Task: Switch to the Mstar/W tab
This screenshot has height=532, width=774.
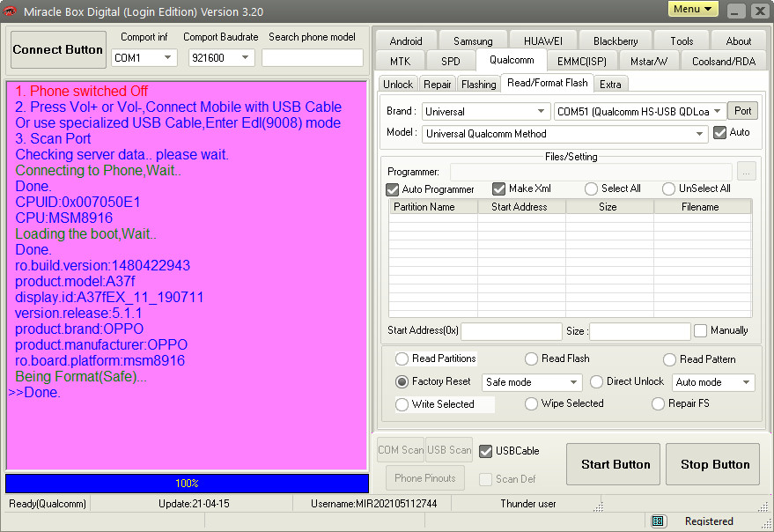Action: click(x=649, y=62)
